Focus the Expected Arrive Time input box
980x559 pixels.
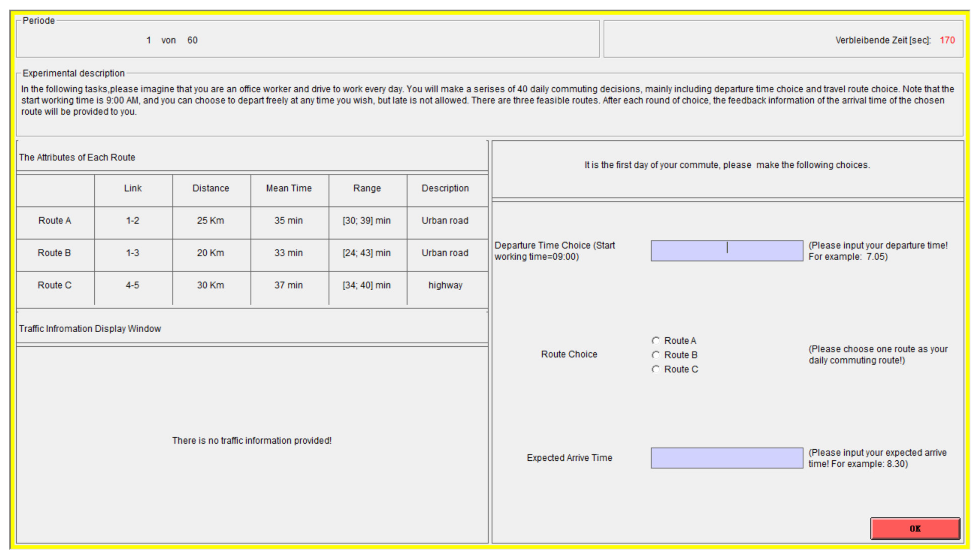pyautogui.click(x=726, y=458)
